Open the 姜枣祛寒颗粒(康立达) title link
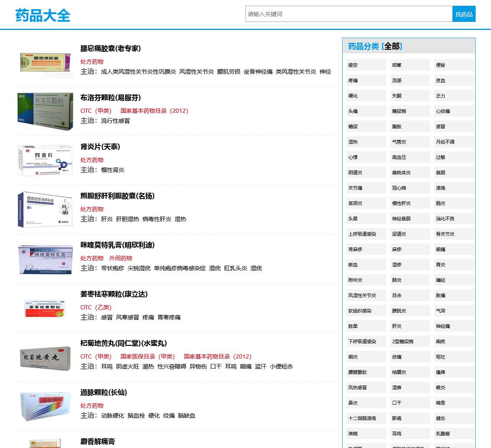 [114, 294]
